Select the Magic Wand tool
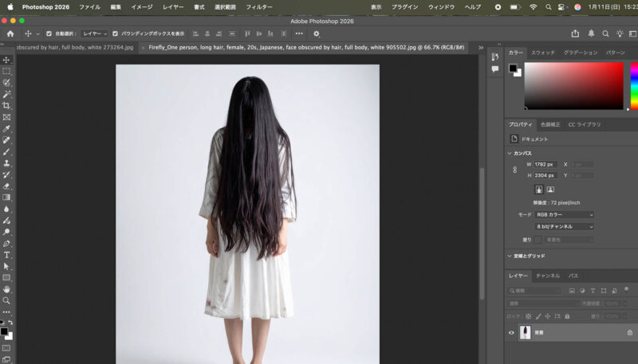 tap(6, 94)
